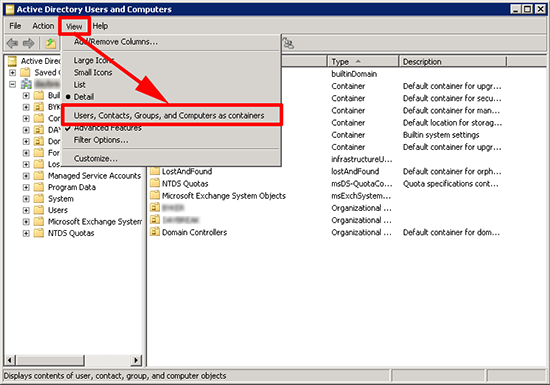Click the DAY organizational unit icon in tree
Viewport: 550px width, 385px height.
point(39,130)
